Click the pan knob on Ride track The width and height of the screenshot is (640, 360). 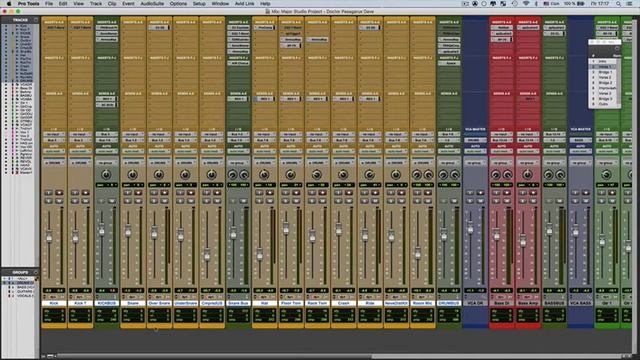click(369, 175)
